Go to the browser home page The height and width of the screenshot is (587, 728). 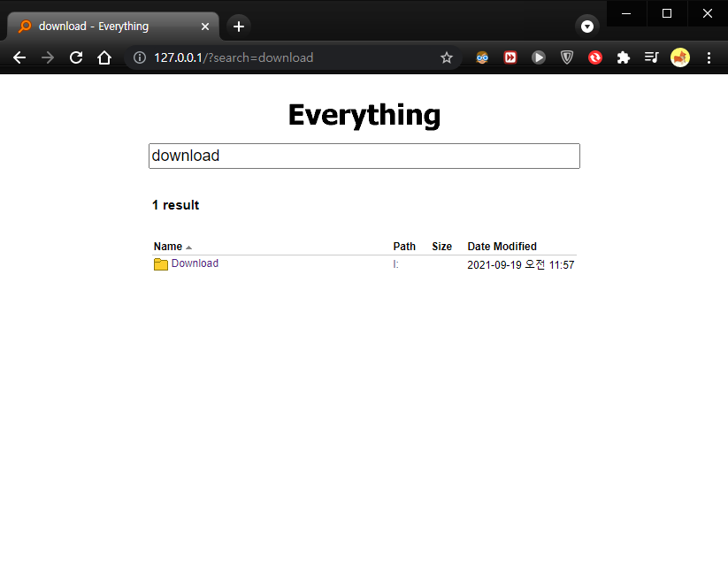coord(104,57)
